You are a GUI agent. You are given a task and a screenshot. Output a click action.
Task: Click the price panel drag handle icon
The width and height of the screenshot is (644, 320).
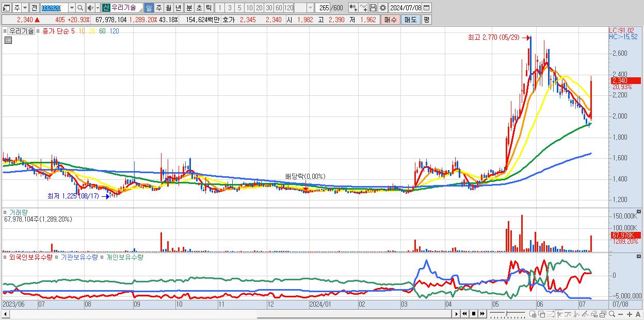click(5, 31)
